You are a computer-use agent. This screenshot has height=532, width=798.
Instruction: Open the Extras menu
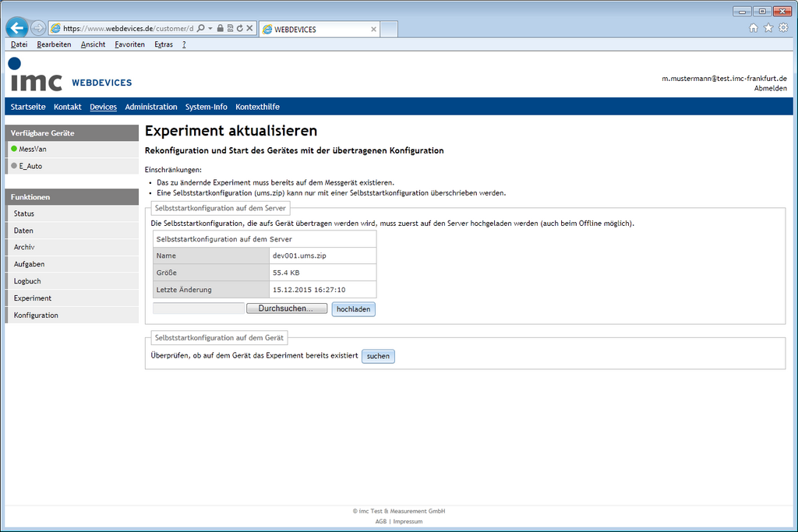163,44
